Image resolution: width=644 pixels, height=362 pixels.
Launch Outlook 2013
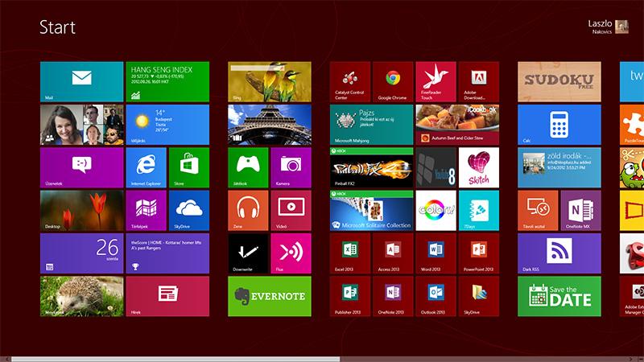click(436, 296)
